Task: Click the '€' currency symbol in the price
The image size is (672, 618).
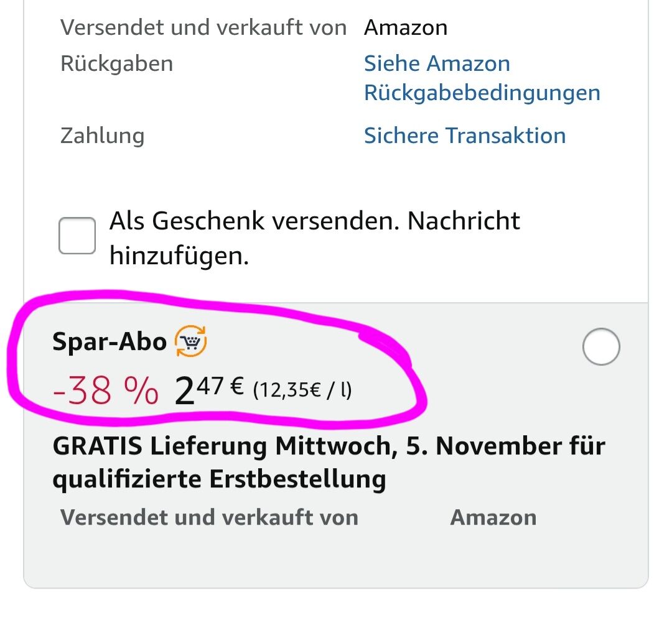Action: click(236, 388)
